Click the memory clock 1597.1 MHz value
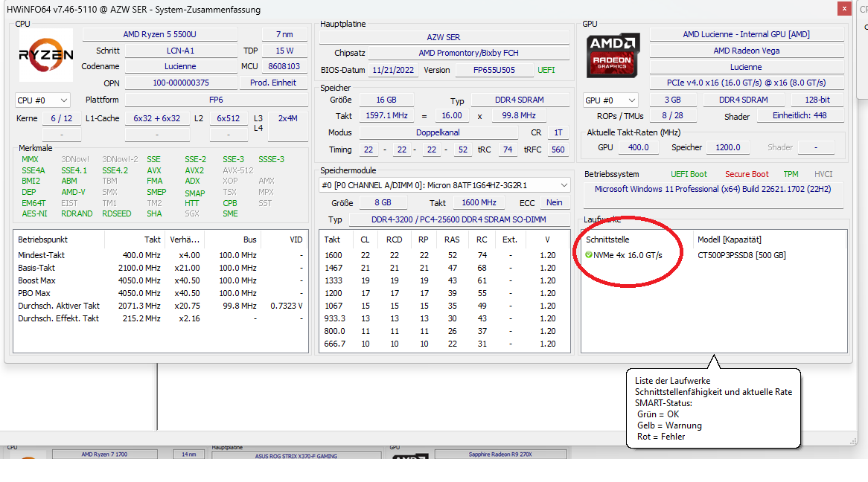This screenshot has height=482, width=868. [386, 115]
